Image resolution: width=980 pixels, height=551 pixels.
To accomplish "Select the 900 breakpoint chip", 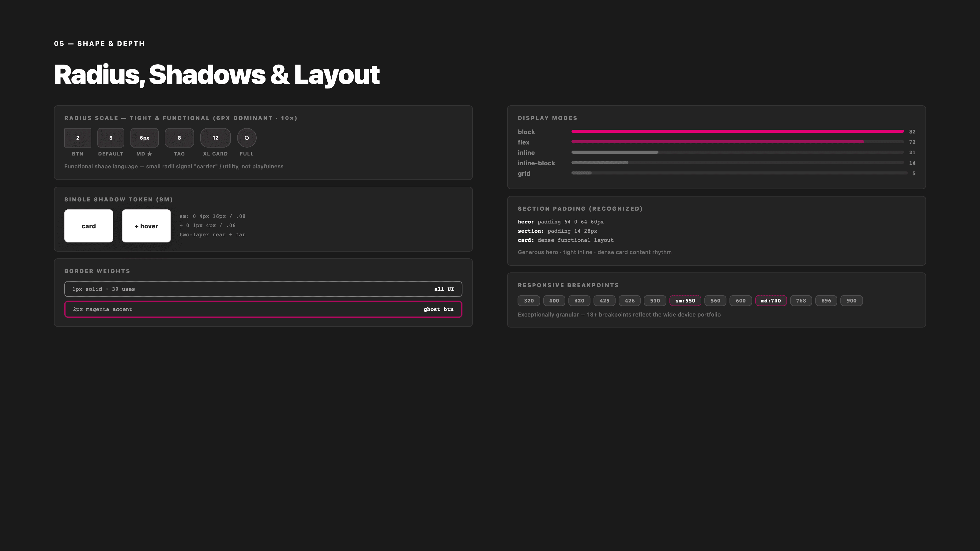I will (851, 301).
